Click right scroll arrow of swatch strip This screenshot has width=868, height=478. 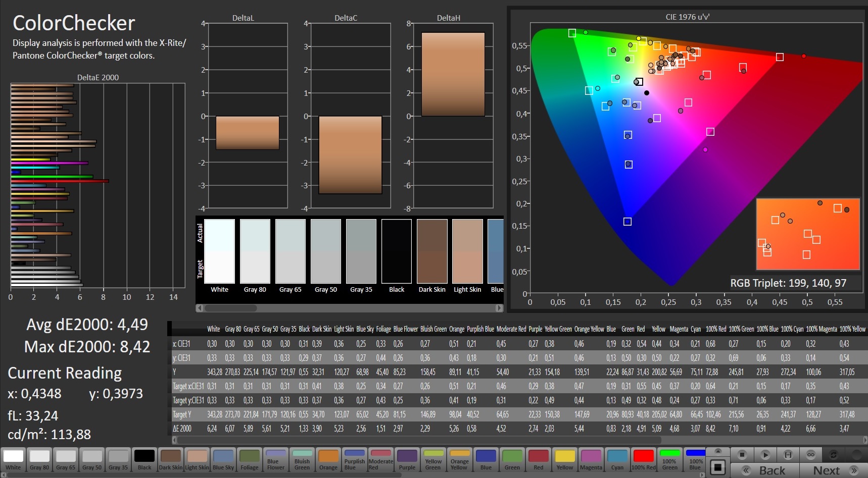pyautogui.click(x=702, y=474)
